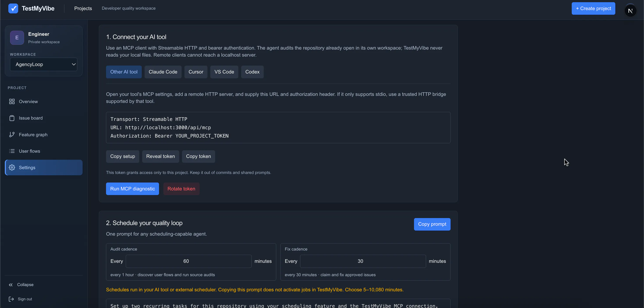Image resolution: width=644 pixels, height=308 pixels.
Task: Click the yellow schedules warning text
Action: tap(255, 290)
